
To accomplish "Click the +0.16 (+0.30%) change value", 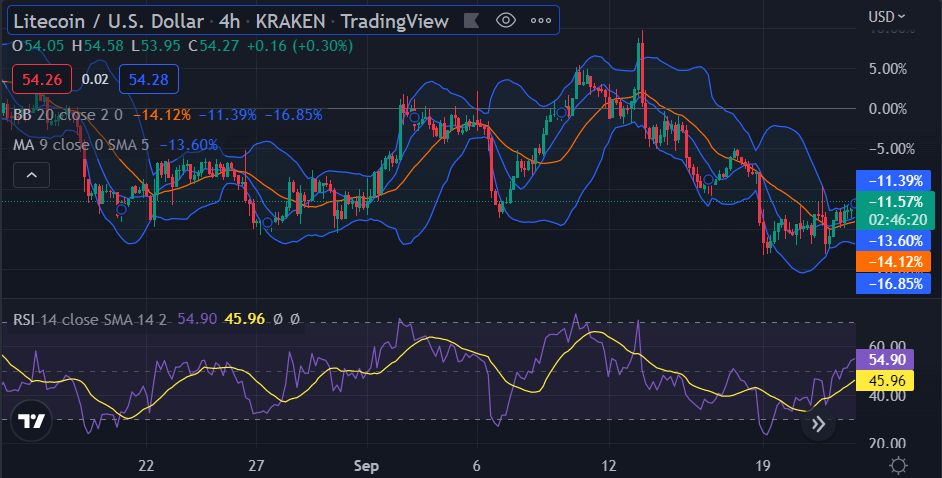I will (300, 46).
